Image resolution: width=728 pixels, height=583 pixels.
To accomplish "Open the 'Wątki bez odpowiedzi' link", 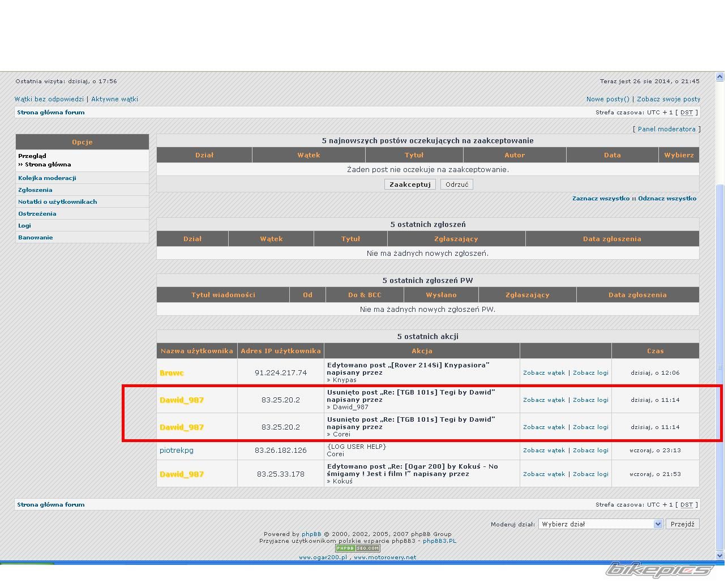I will click(x=49, y=99).
